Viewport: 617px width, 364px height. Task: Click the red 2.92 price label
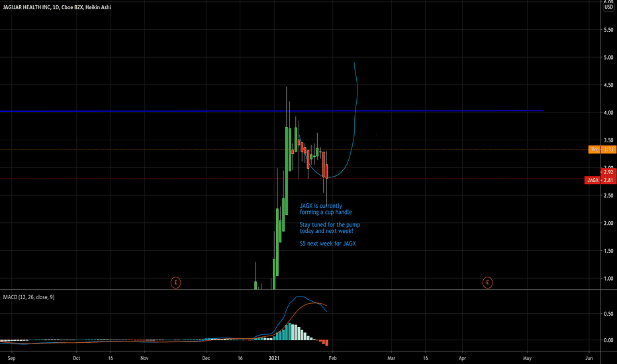(x=608, y=172)
